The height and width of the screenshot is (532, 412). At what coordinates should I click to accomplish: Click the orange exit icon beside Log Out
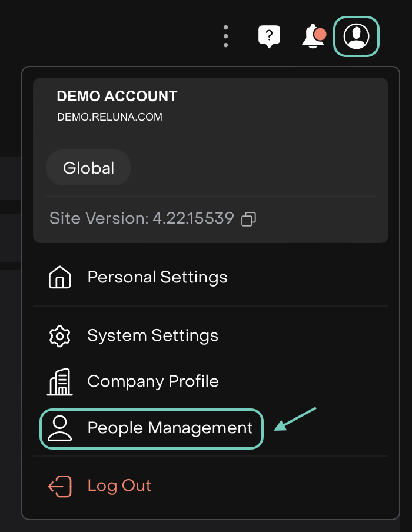tap(59, 487)
